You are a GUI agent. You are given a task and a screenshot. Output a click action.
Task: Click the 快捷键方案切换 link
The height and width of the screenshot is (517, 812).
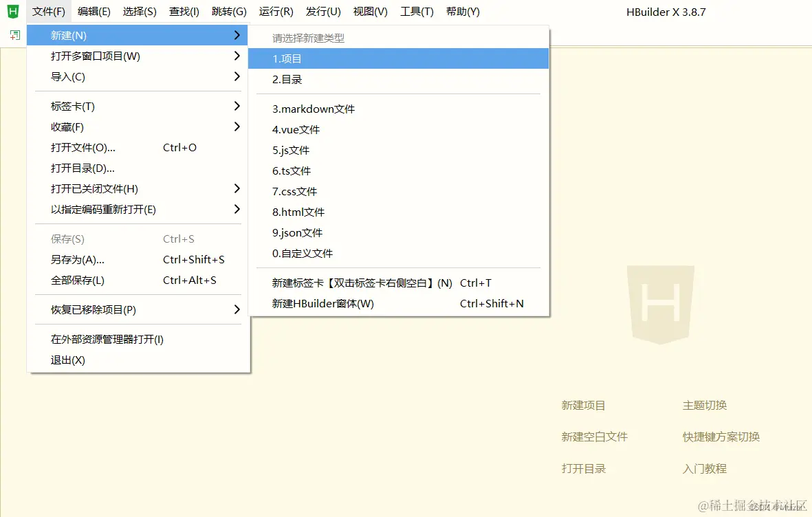point(721,437)
